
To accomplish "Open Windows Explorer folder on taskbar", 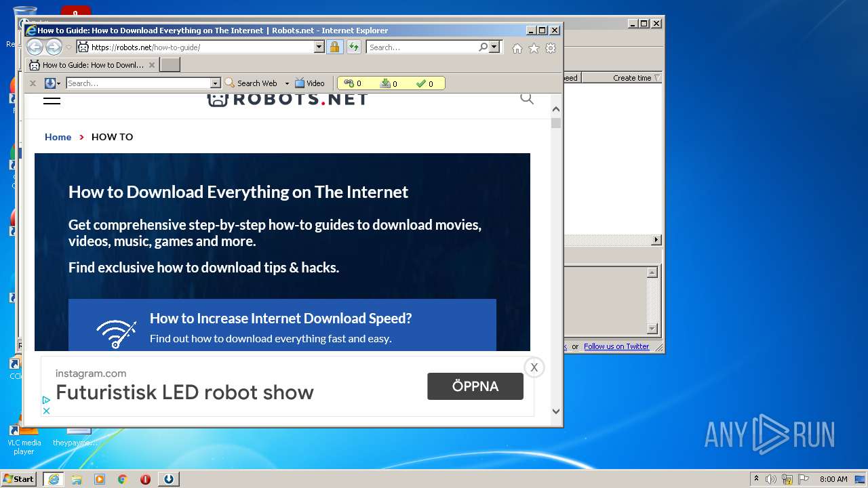I will [x=77, y=479].
